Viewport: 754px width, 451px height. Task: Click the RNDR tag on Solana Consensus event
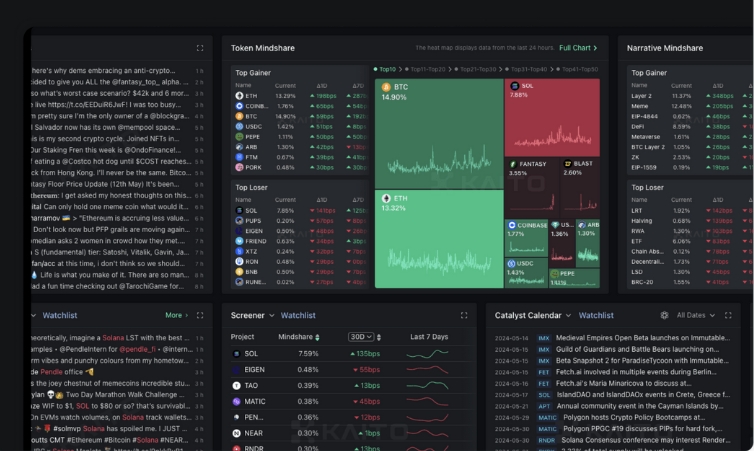click(546, 440)
